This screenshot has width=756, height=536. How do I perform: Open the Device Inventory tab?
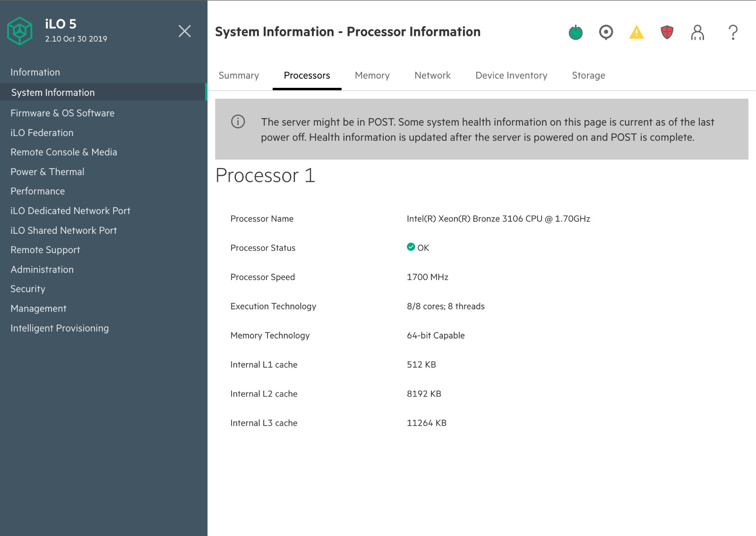click(x=511, y=76)
